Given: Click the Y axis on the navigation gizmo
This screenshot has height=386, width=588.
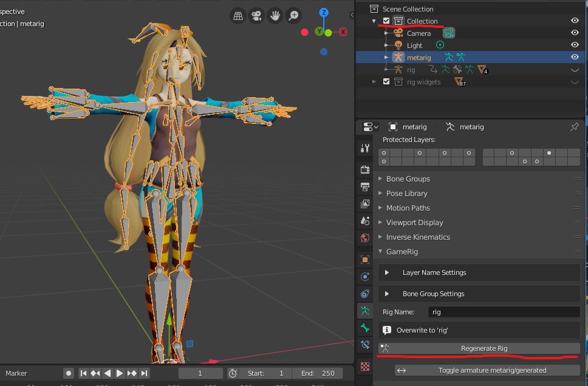Looking at the screenshot, I should [319, 32].
